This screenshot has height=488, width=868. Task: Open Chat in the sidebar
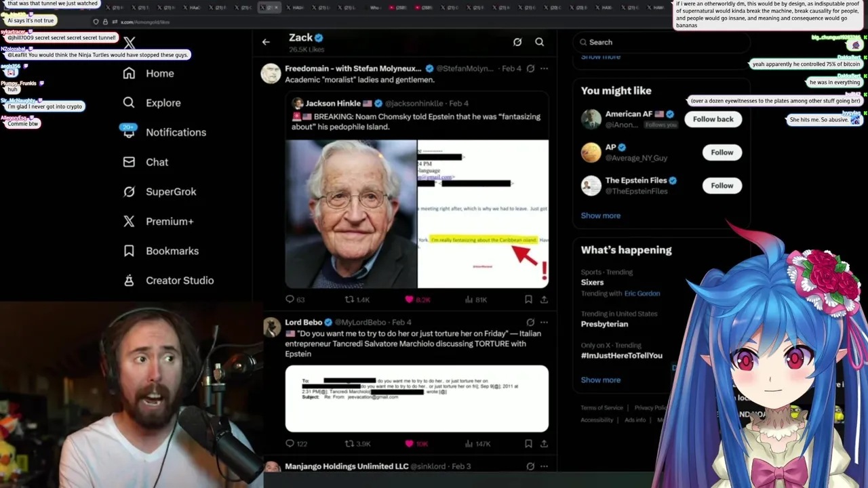click(145, 162)
